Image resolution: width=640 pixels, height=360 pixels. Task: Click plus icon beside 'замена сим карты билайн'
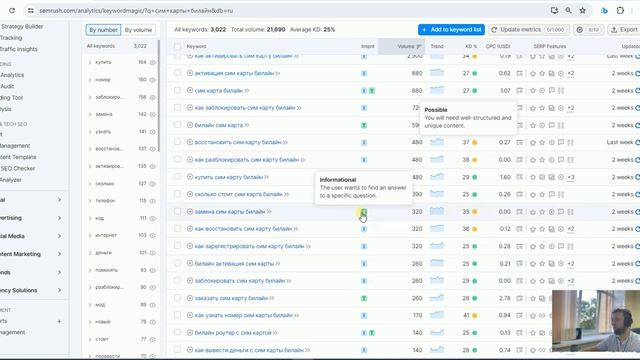coord(190,211)
